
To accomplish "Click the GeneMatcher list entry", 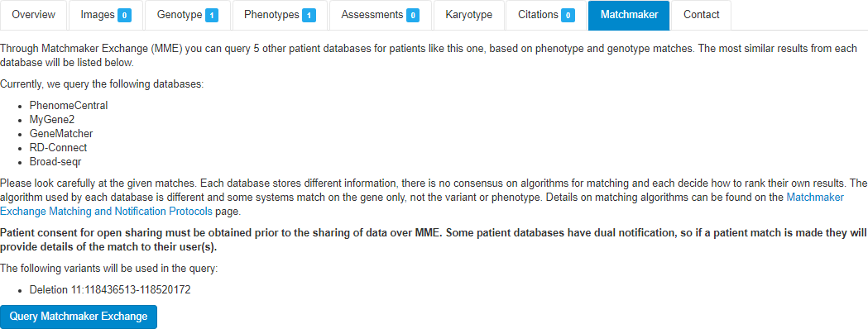I will (x=61, y=134).
